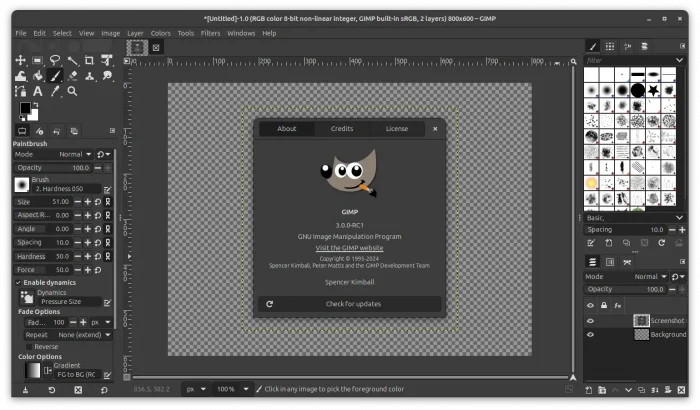
Task: Hide the Screenshot layer
Action: click(x=591, y=321)
